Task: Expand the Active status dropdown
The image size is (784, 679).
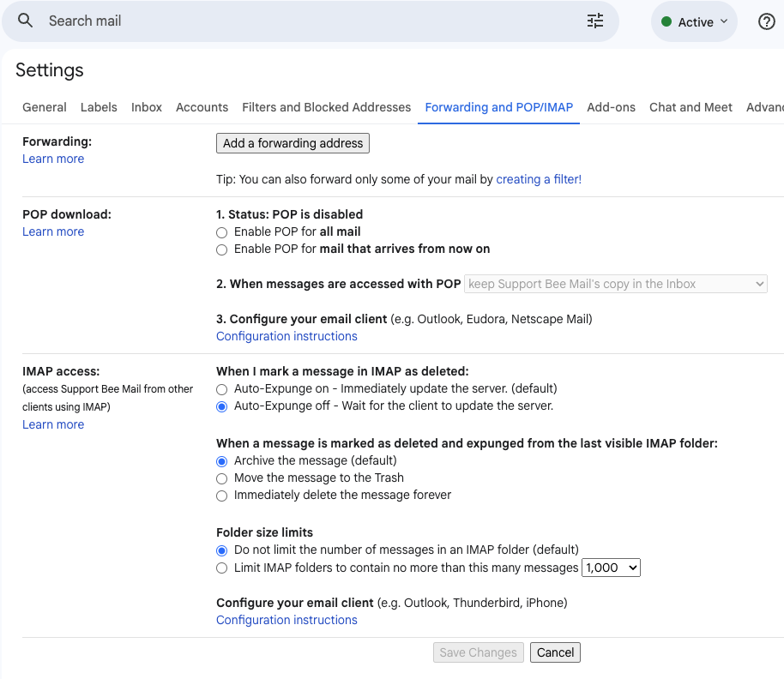Action: coord(694,21)
